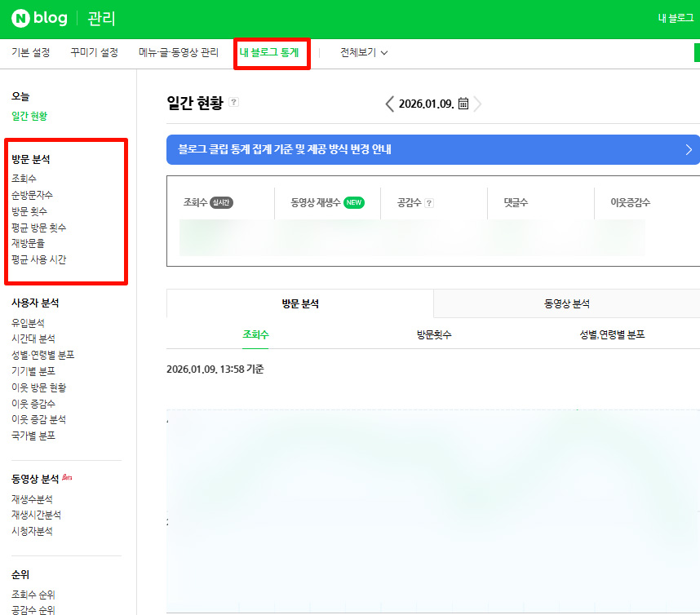This screenshot has height=615, width=700.
Task: Click the Naver blog logo
Action: pyautogui.click(x=39, y=19)
